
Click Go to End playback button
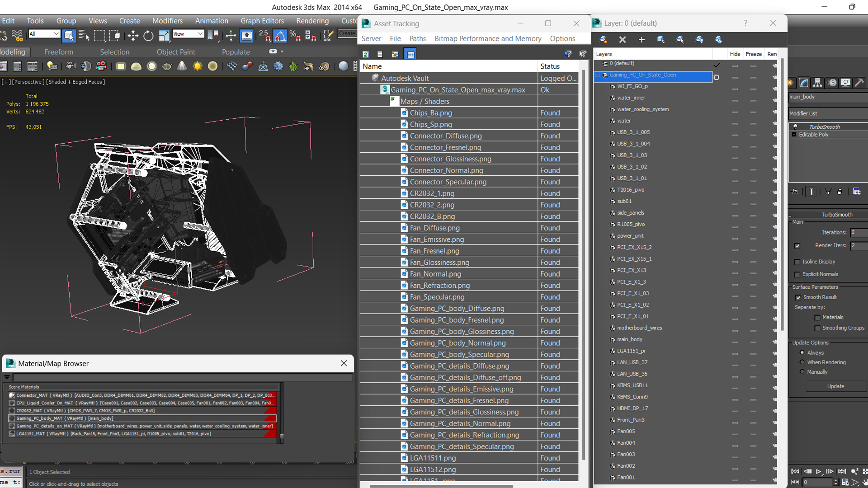[842, 471]
